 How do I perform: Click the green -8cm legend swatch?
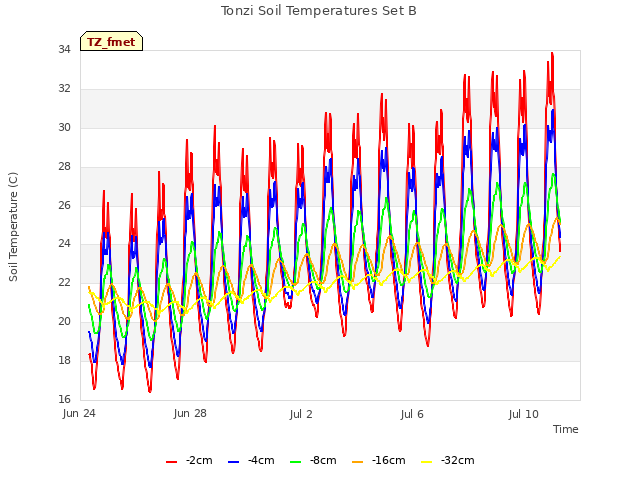[296, 462]
